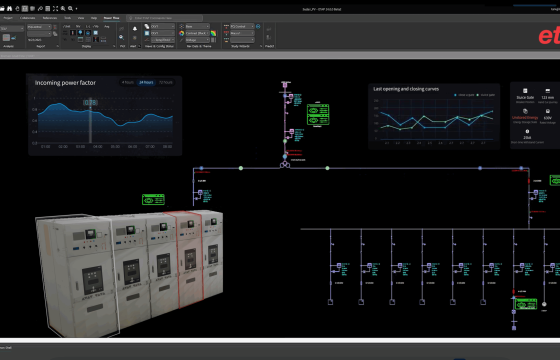The height and width of the screenshot is (360, 560).
Task: Open the Base revision dropdown
Action: point(198,26)
